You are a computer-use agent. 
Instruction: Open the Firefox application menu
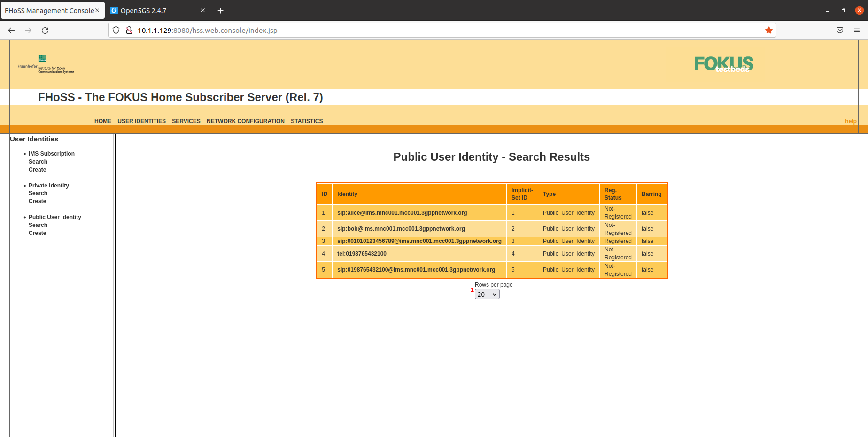click(x=856, y=30)
